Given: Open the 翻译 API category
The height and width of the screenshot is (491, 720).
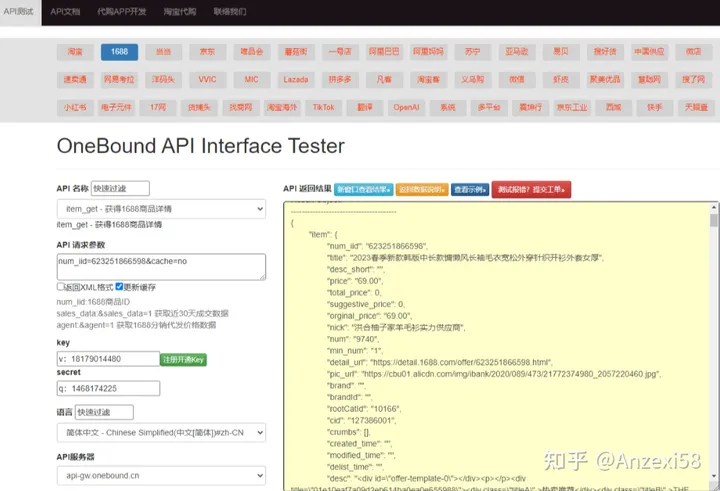Looking at the screenshot, I should [x=365, y=107].
